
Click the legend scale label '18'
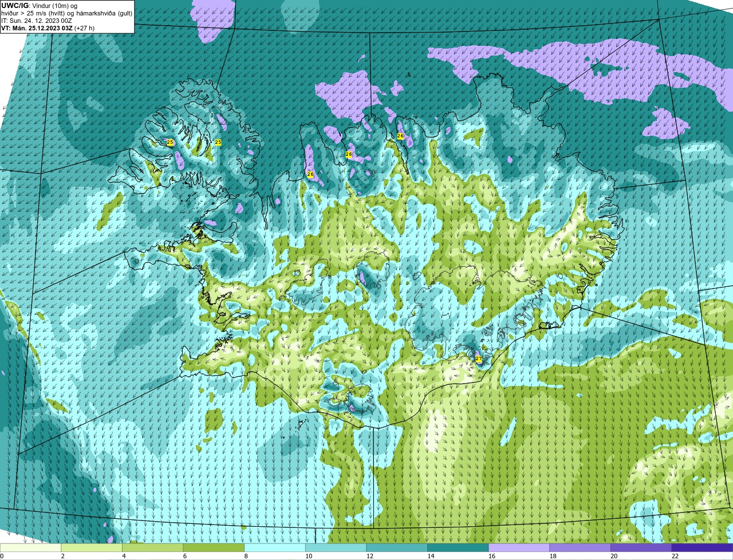[553, 556]
